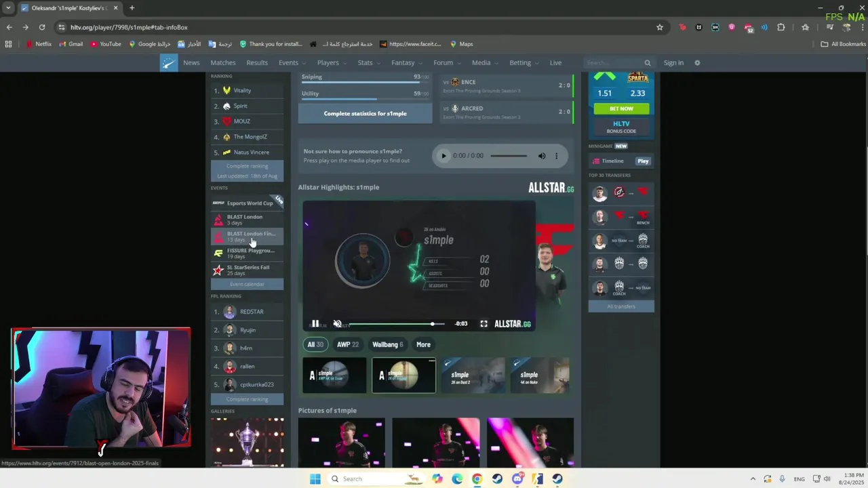Open the Results menu item
Screen dimensions: 868x488
tap(257, 63)
